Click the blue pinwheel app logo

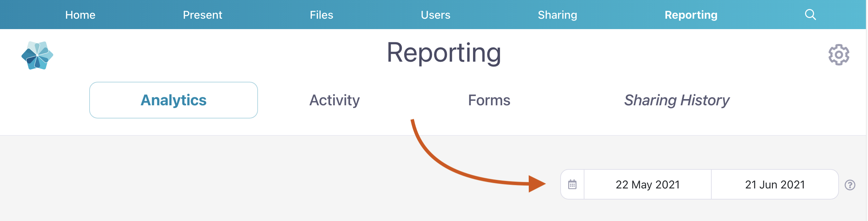(x=37, y=55)
